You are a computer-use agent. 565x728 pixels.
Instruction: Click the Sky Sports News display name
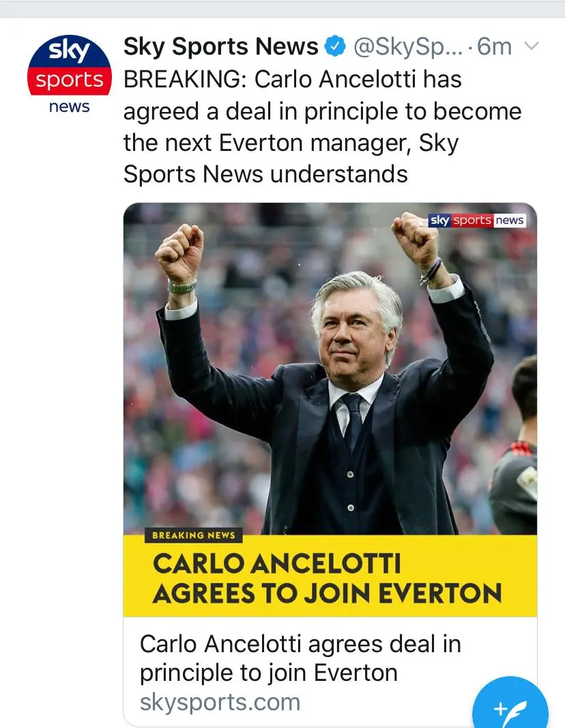click(x=220, y=46)
